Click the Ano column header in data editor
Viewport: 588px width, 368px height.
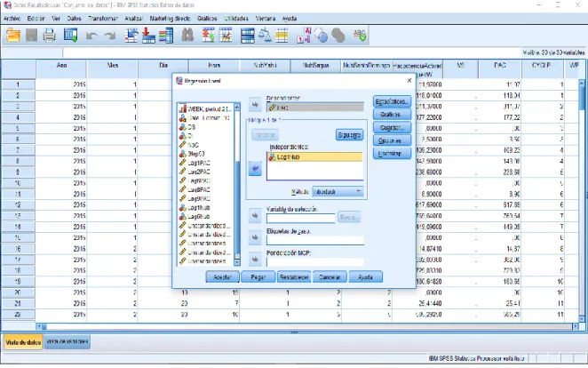61,68
